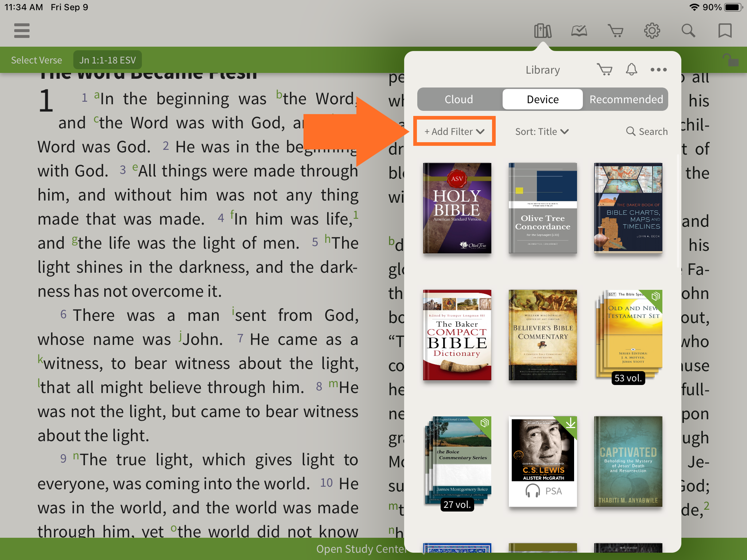Open the store cart icon in top toolbar

(x=615, y=31)
